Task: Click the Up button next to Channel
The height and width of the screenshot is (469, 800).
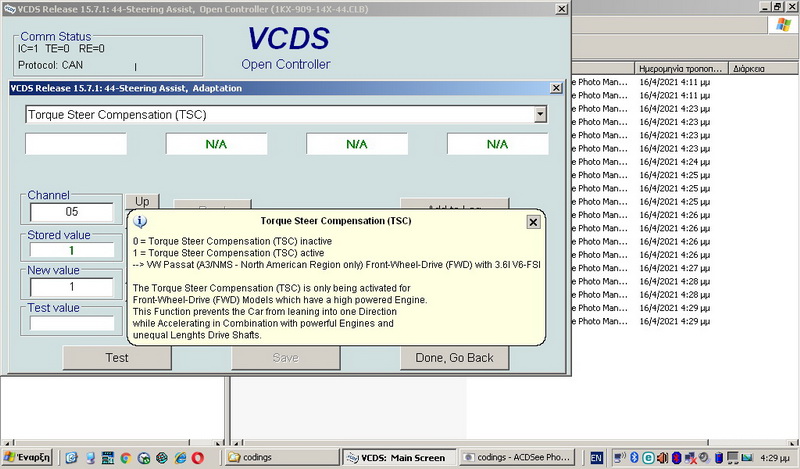Action: pos(142,202)
